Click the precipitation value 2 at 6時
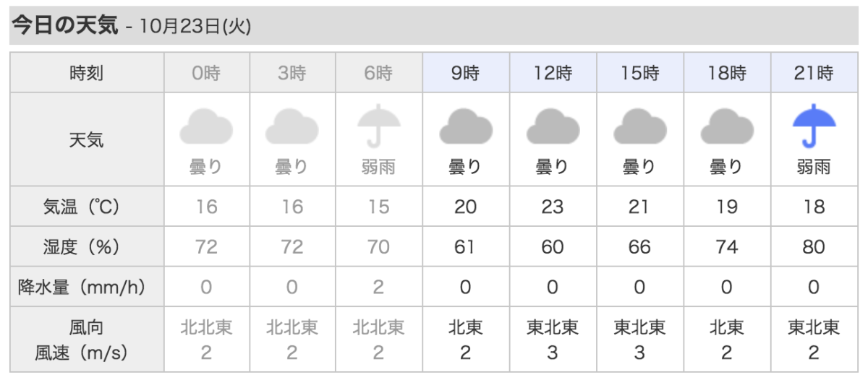Screen dimensions: 868x380 (378, 288)
